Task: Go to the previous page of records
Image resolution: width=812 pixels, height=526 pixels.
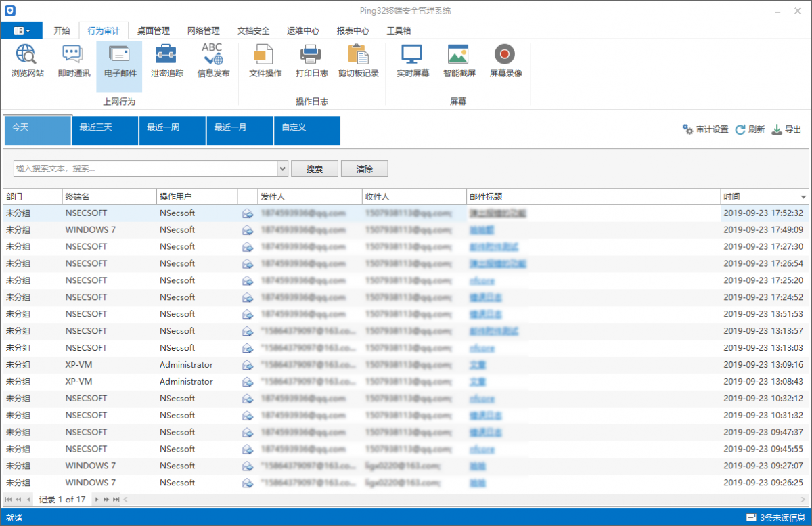Action: click(x=18, y=500)
